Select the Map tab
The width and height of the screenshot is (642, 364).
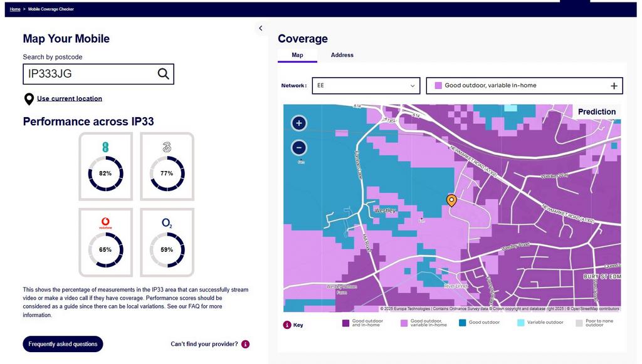297,55
